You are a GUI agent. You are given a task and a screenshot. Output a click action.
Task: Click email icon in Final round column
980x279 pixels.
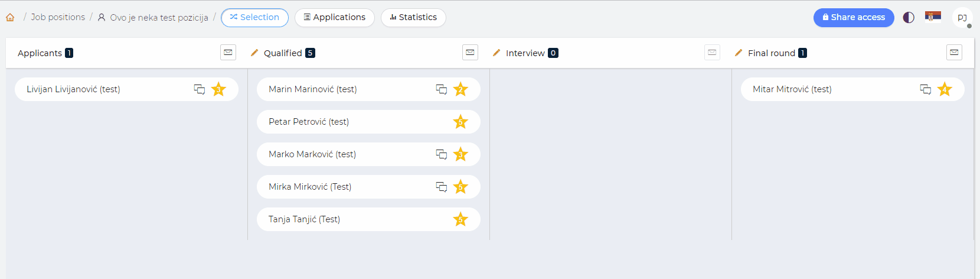coord(954,53)
